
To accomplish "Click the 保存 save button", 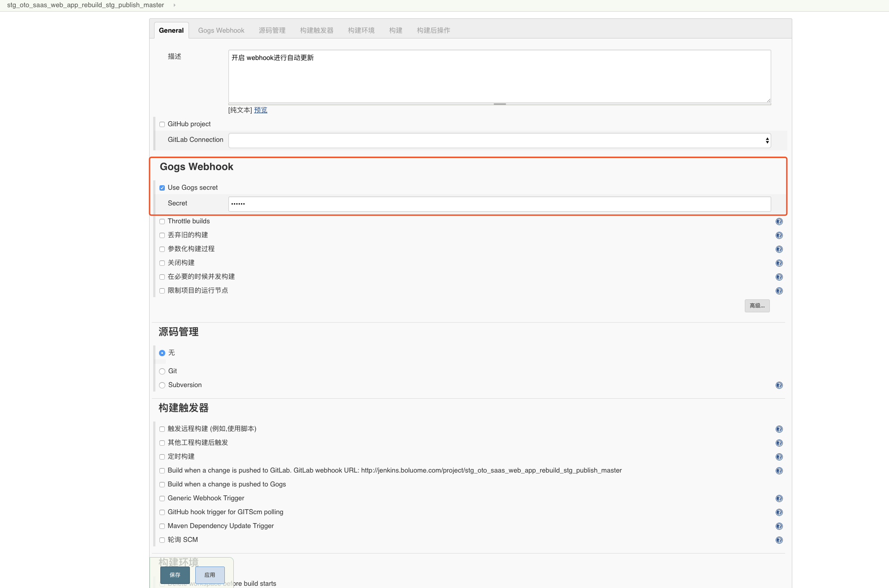I will pos(175,575).
